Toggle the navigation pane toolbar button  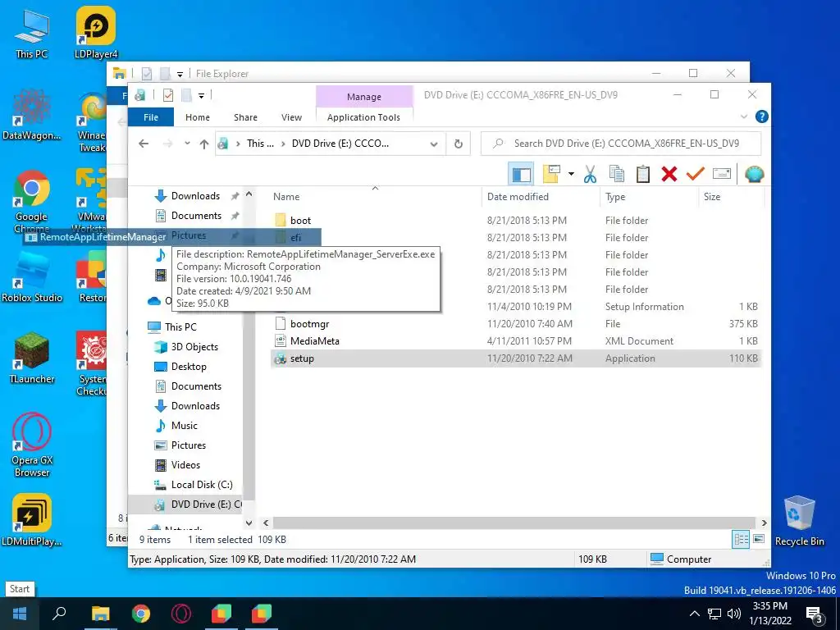pos(521,174)
